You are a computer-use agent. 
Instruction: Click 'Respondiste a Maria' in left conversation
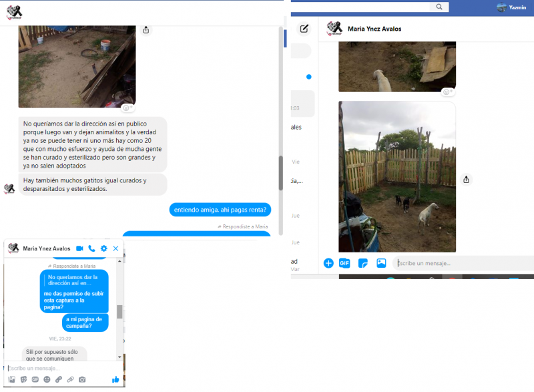click(x=243, y=226)
